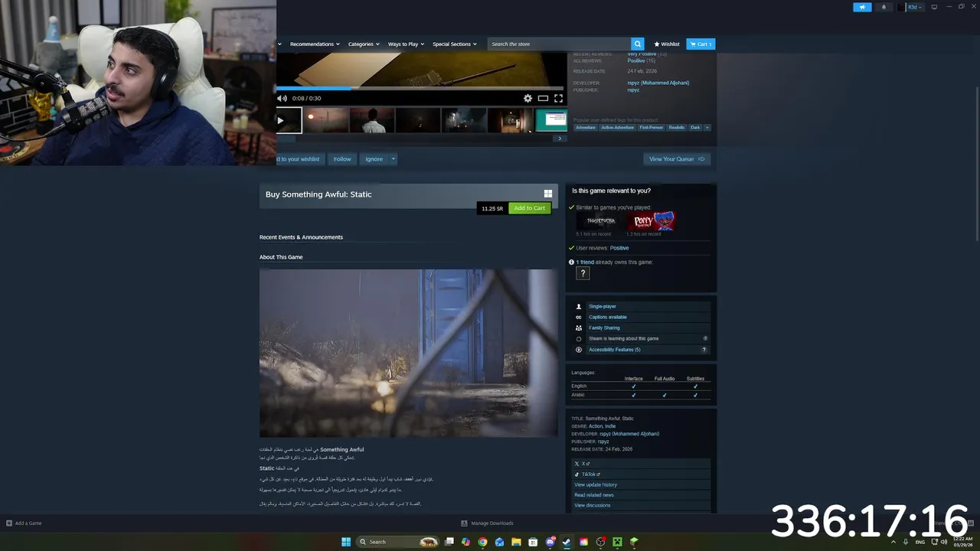Open File Explorer from the taskbar
Viewport: 980px width, 551px height.
coord(516,542)
